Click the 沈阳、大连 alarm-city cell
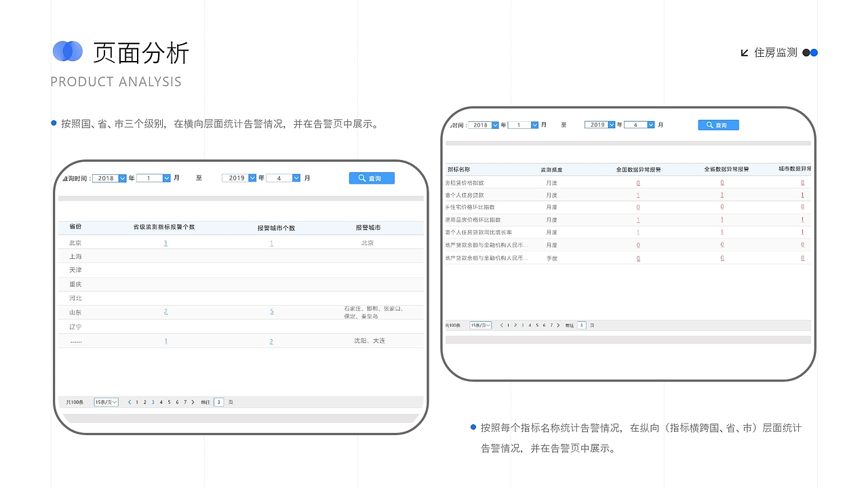The height and width of the screenshot is (488, 868). (x=370, y=341)
